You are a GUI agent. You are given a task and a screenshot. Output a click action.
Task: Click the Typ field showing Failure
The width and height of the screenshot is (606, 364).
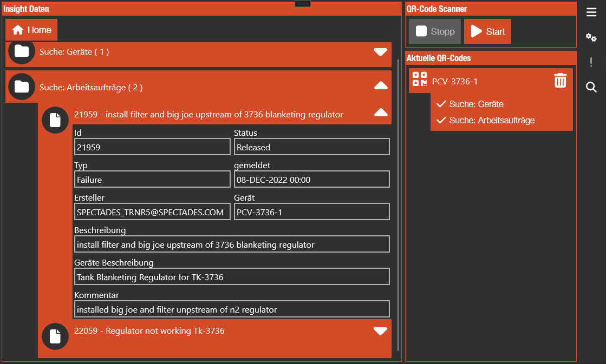click(152, 179)
